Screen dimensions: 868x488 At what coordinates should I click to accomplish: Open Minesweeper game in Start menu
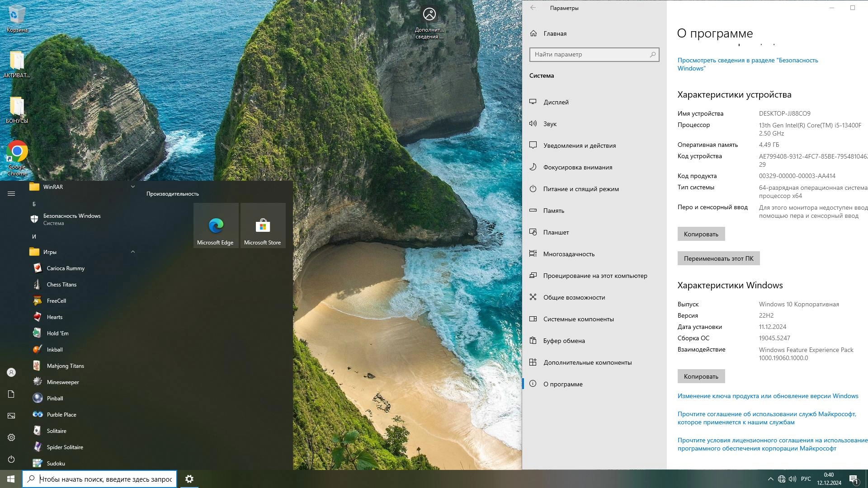pos(63,382)
